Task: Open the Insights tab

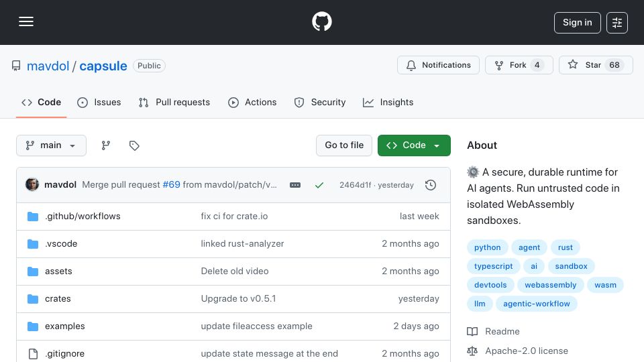Action: [388, 102]
